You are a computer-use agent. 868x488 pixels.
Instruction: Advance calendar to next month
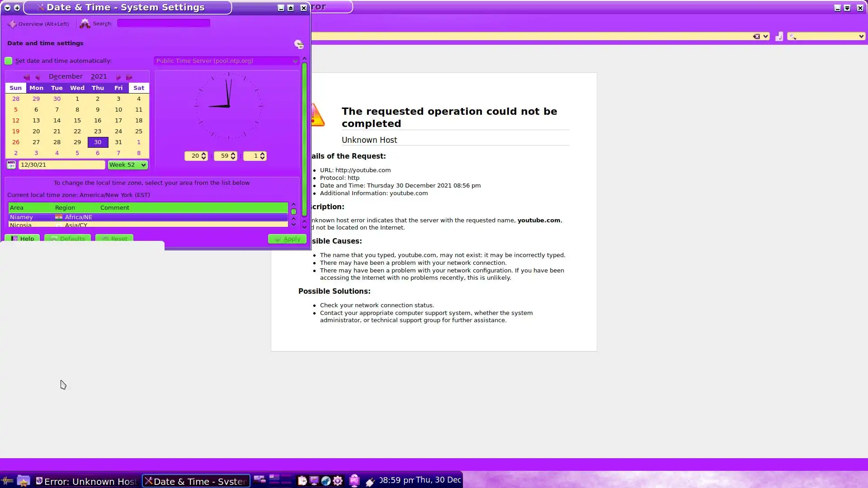coord(118,77)
